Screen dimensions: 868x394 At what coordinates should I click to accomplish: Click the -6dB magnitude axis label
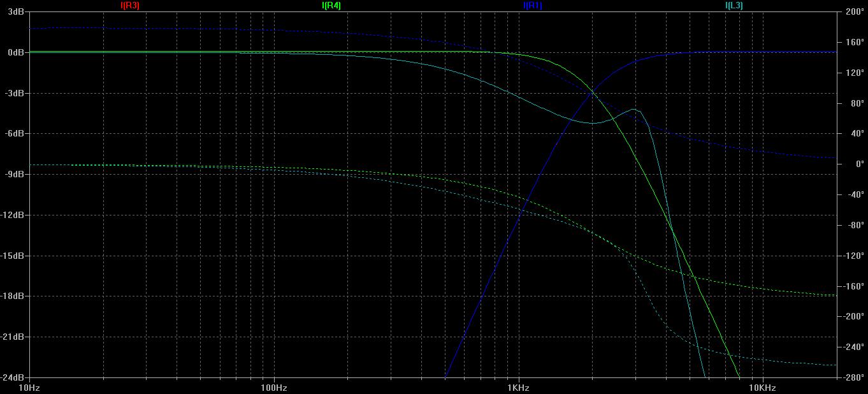click(x=15, y=134)
